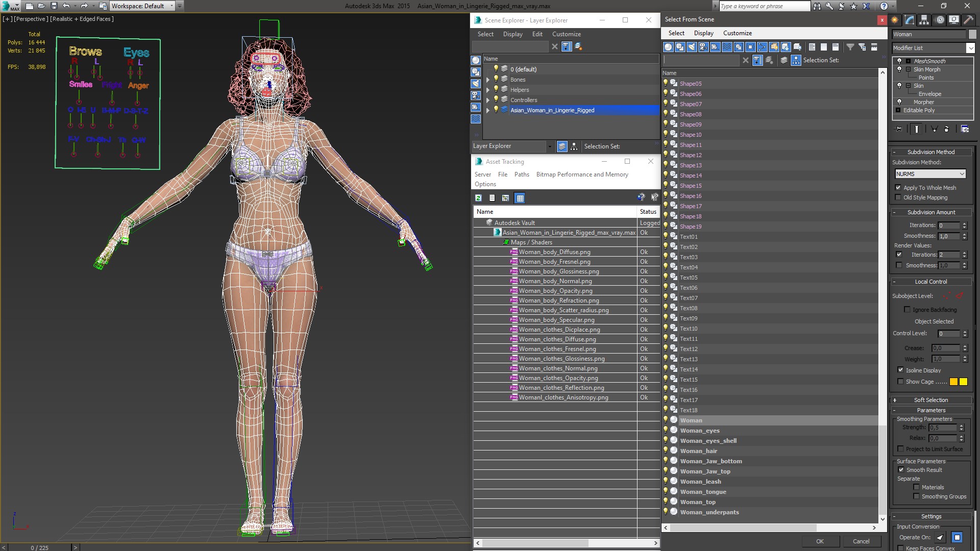Expand Helpers layer in Scene Explorer
Screen dimensions: 980x551
(x=487, y=90)
